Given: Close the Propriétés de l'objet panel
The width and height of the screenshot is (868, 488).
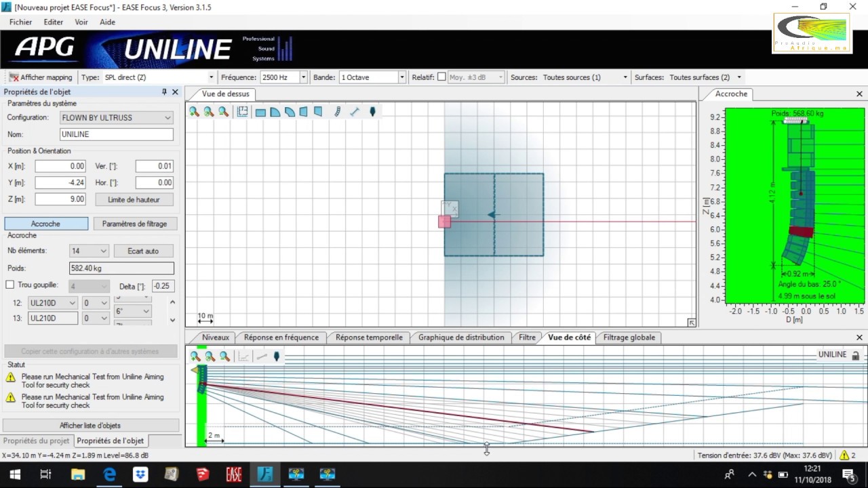Looking at the screenshot, I should [175, 91].
